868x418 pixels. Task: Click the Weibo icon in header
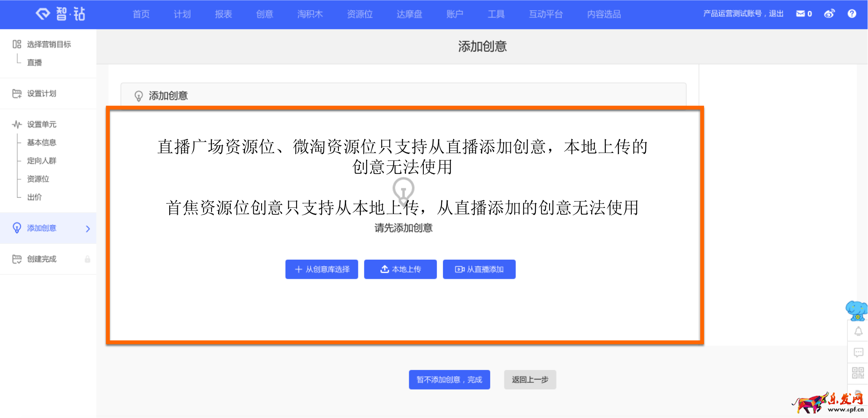click(829, 14)
